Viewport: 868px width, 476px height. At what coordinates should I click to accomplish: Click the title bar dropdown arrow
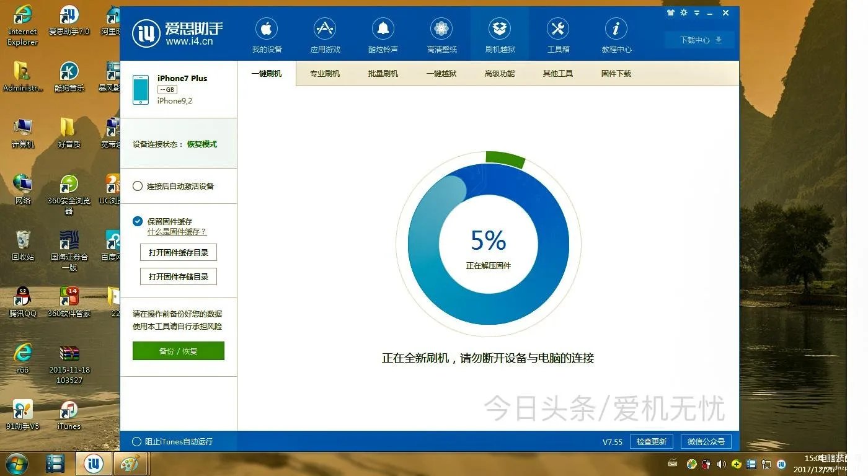click(x=696, y=12)
